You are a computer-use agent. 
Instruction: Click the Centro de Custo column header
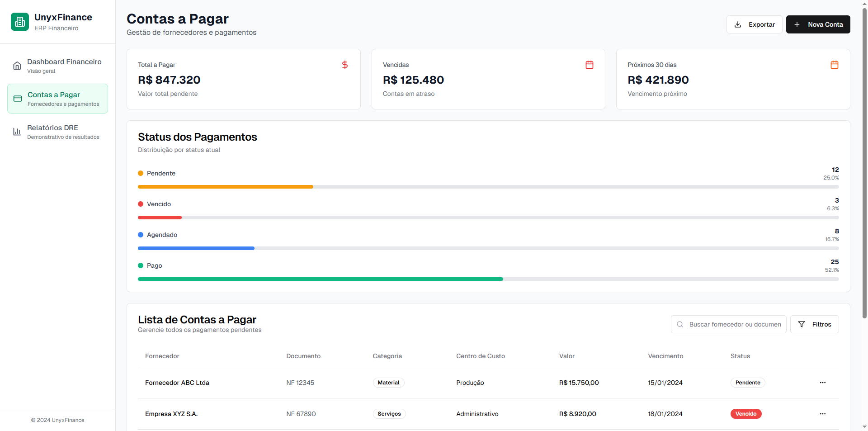481,356
